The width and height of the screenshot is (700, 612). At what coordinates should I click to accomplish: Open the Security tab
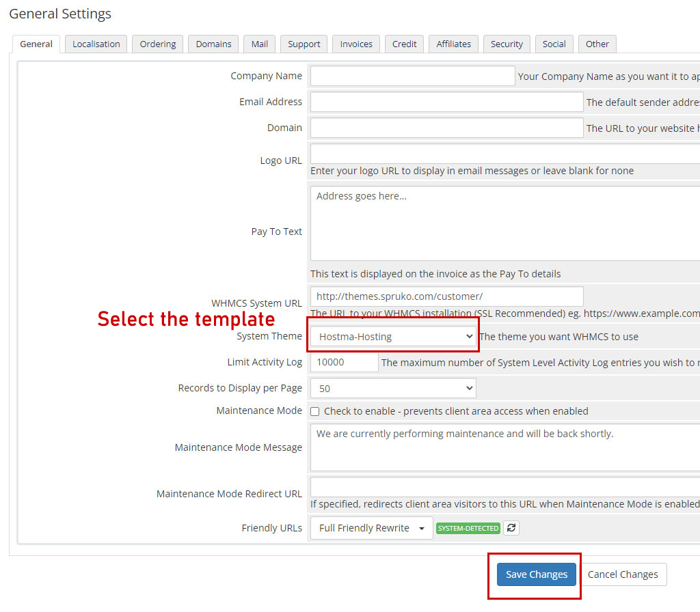coord(507,44)
